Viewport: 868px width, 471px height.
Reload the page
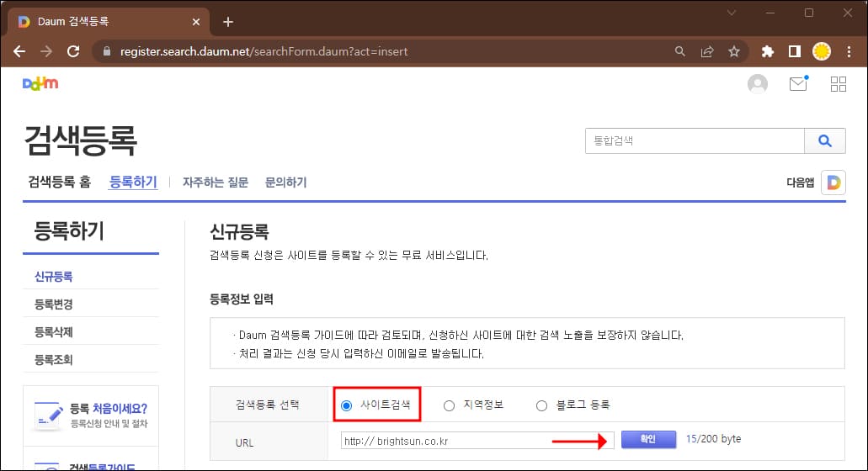point(73,51)
